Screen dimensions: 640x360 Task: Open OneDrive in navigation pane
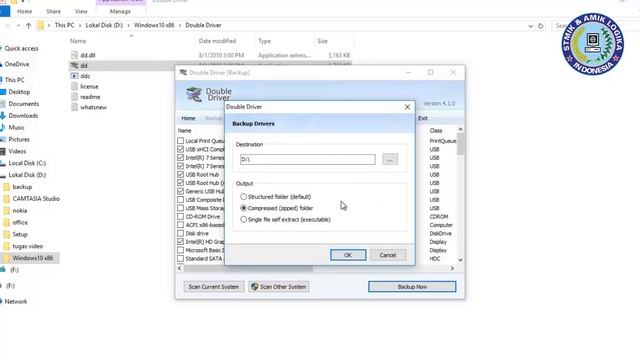[x=17, y=64]
